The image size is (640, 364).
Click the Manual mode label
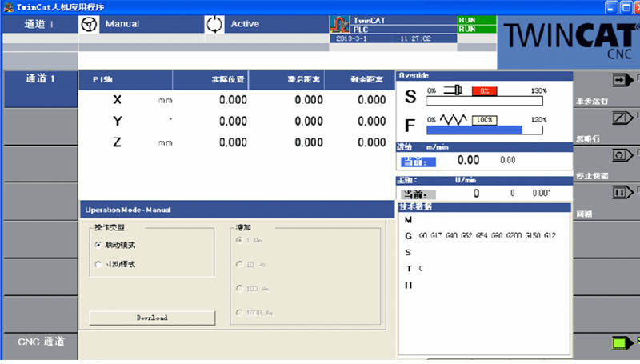tap(122, 24)
